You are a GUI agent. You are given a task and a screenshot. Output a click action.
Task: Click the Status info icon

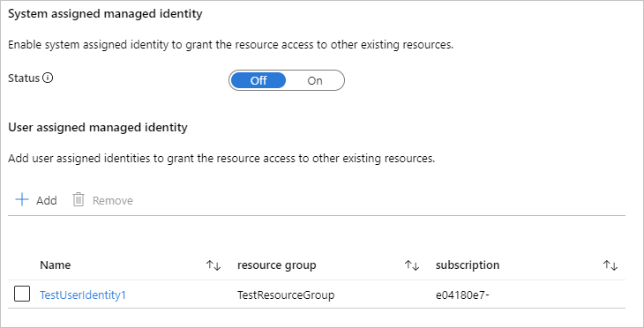point(48,78)
